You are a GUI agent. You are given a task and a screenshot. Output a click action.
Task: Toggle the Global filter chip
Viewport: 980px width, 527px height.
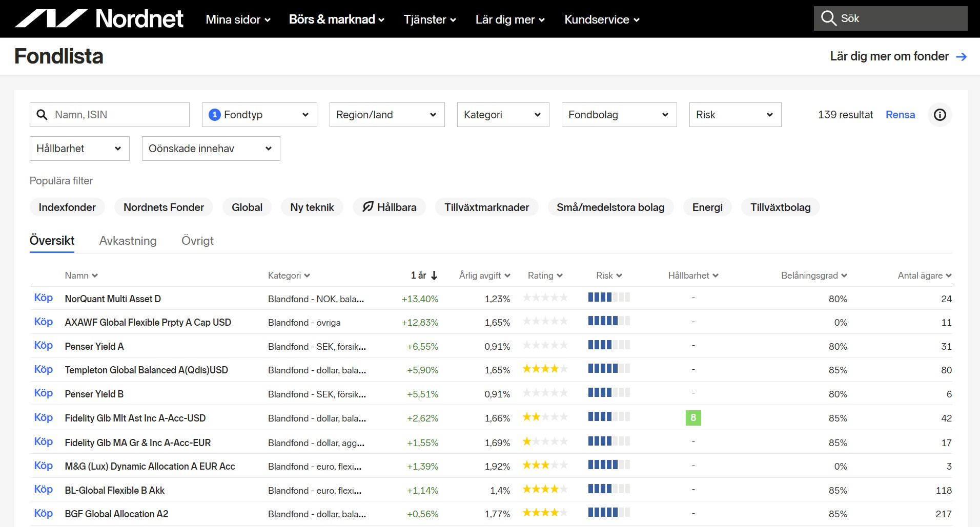tap(247, 207)
